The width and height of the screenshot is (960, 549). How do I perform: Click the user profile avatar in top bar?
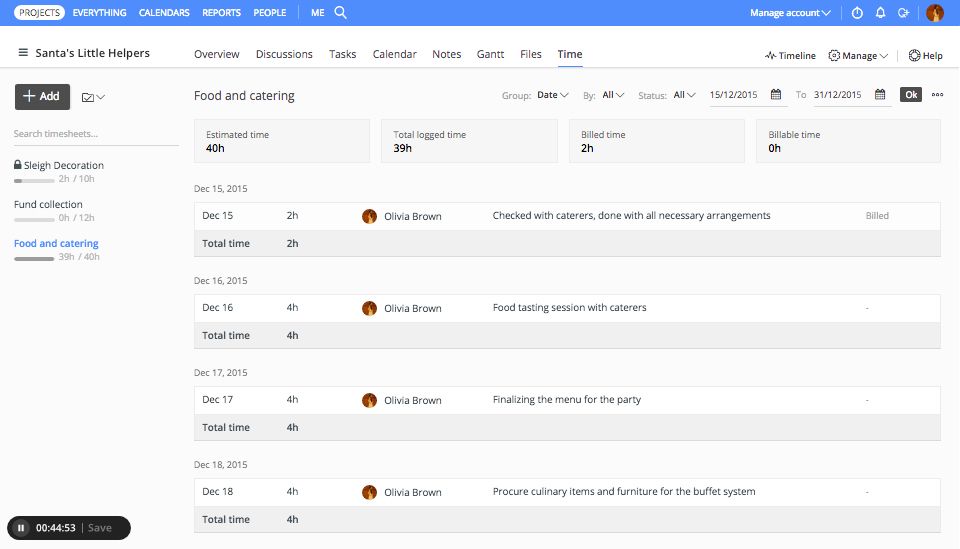pyautogui.click(x=935, y=13)
